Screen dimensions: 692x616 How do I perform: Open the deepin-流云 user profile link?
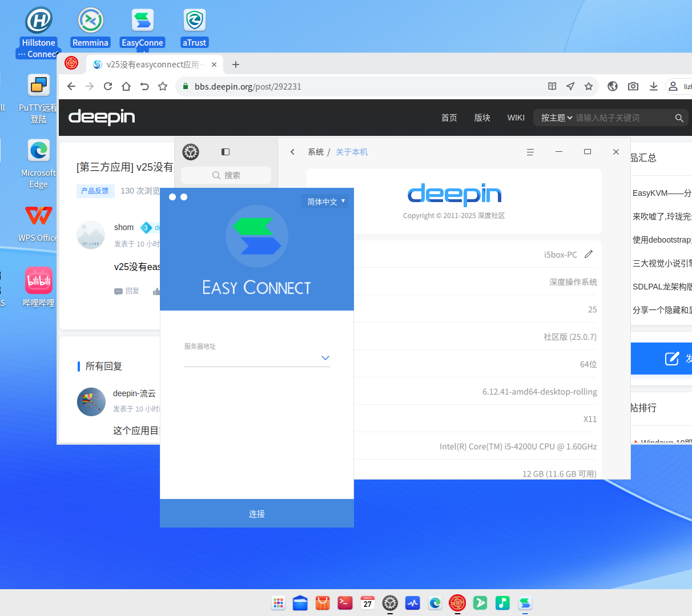point(134,393)
